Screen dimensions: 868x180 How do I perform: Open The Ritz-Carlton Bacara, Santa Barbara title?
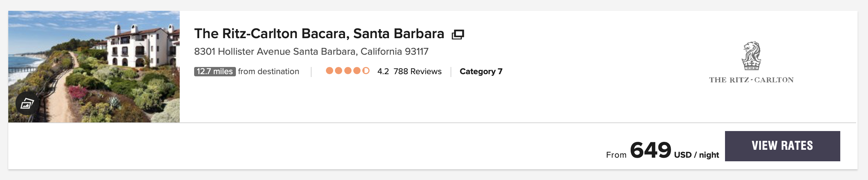[x=319, y=34]
